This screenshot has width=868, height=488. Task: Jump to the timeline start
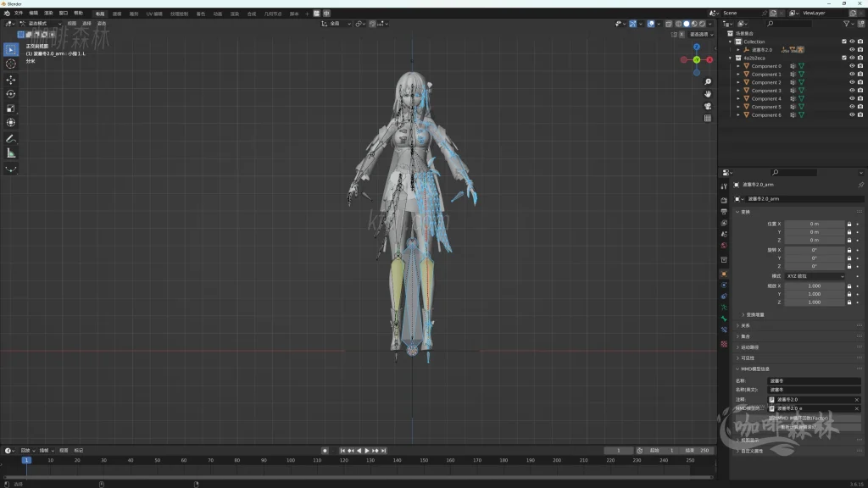tap(342, 451)
